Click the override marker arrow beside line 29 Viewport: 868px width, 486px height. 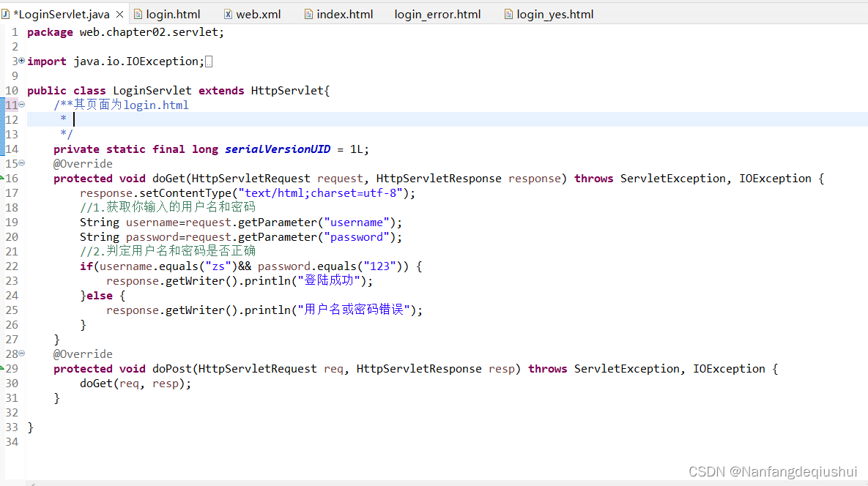(x=3, y=368)
